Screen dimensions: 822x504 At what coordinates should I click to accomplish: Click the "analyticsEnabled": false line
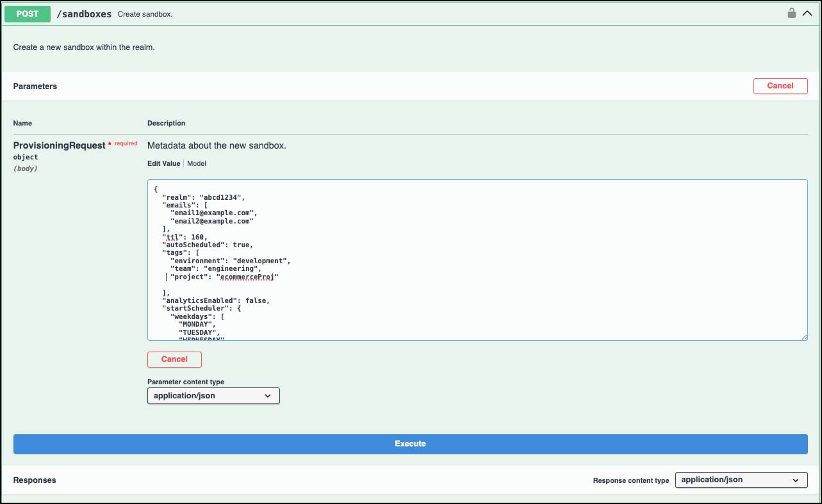click(216, 300)
